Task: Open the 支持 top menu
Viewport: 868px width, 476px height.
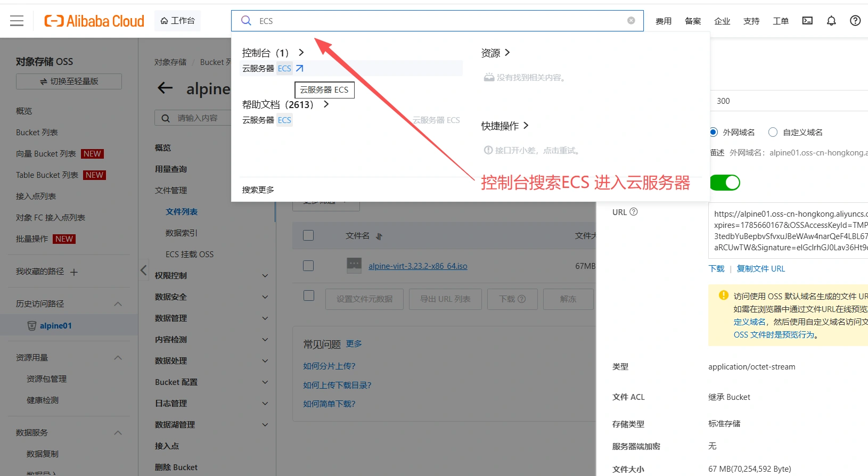Action: [751, 21]
